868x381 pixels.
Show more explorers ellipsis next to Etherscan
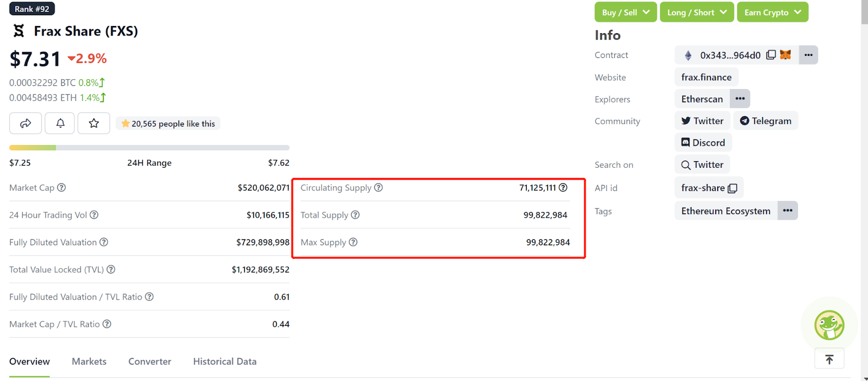pyautogui.click(x=740, y=99)
